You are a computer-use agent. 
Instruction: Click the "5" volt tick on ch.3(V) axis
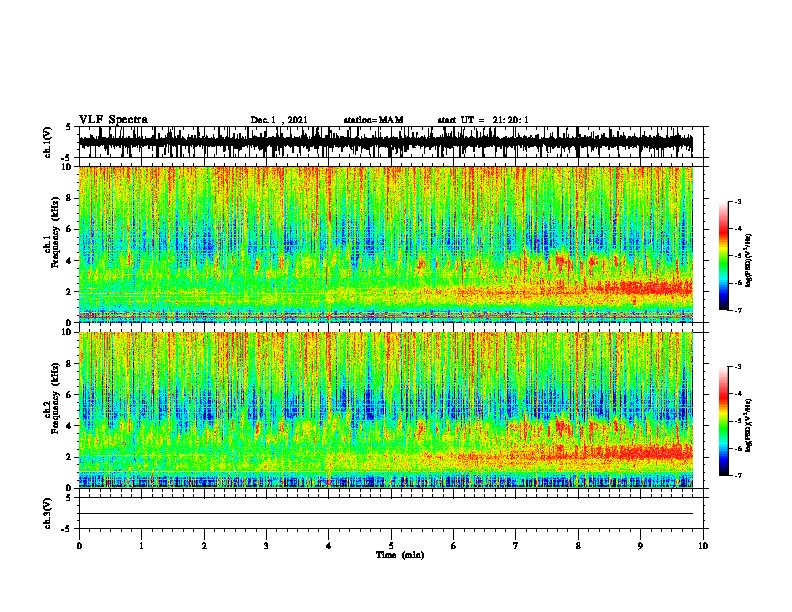(x=68, y=498)
